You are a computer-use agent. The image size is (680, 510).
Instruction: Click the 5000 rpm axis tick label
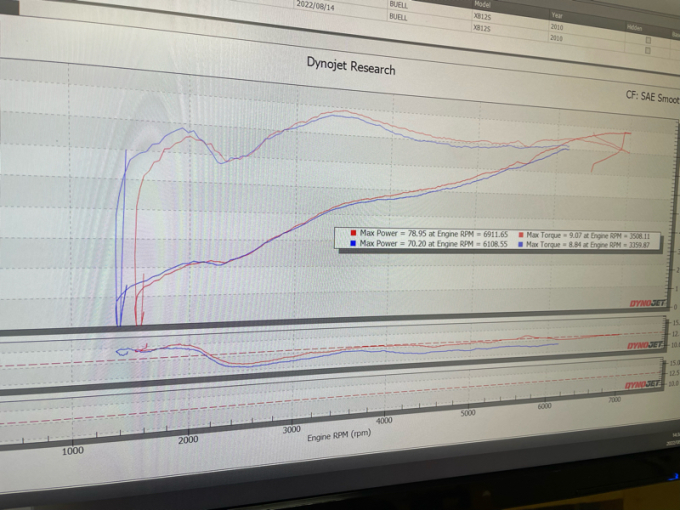click(x=468, y=413)
